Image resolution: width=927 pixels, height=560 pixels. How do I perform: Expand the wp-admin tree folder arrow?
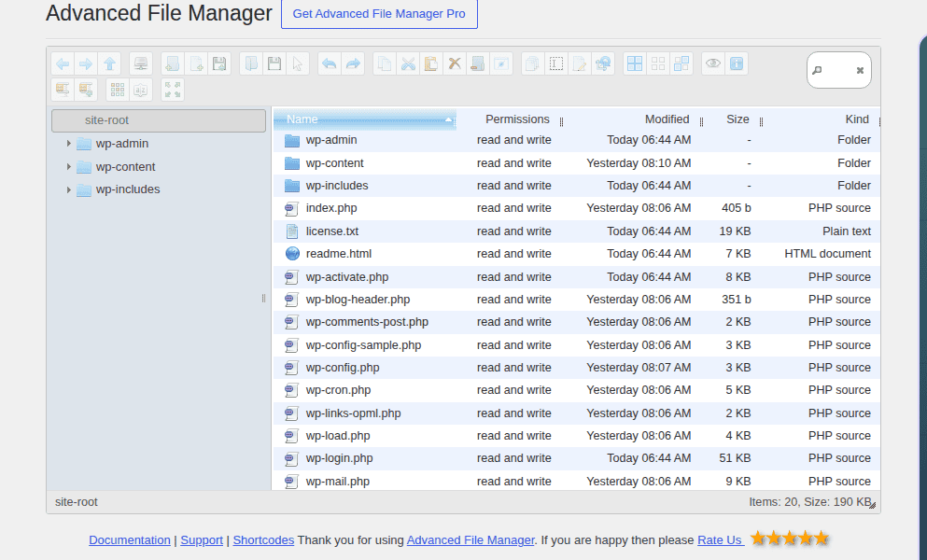click(68, 144)
